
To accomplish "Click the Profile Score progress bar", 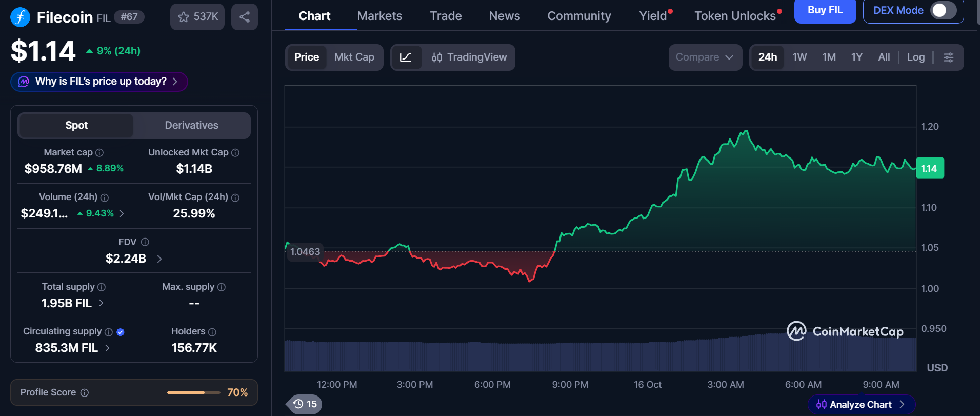I will [193, 393].
